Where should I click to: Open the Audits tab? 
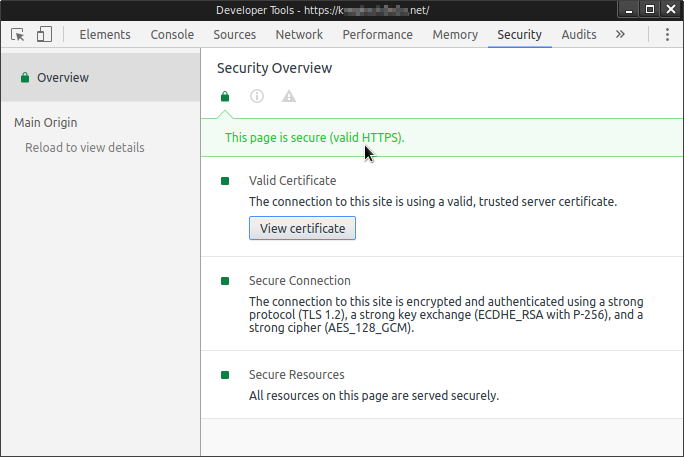coord(579,34)
